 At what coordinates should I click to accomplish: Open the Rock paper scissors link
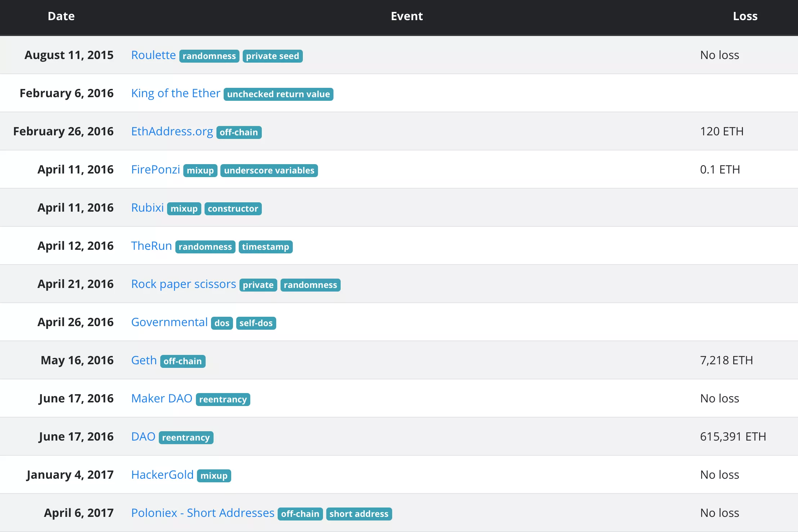[x=183, y=284]
